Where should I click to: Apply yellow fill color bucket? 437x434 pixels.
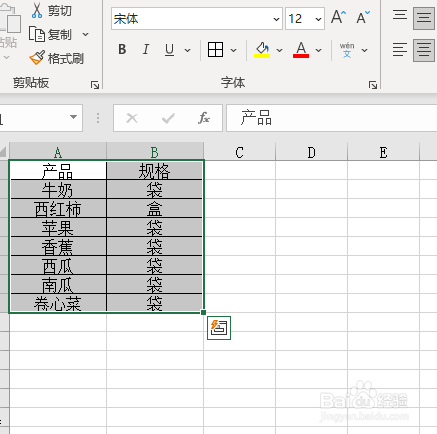pos(262,50)
